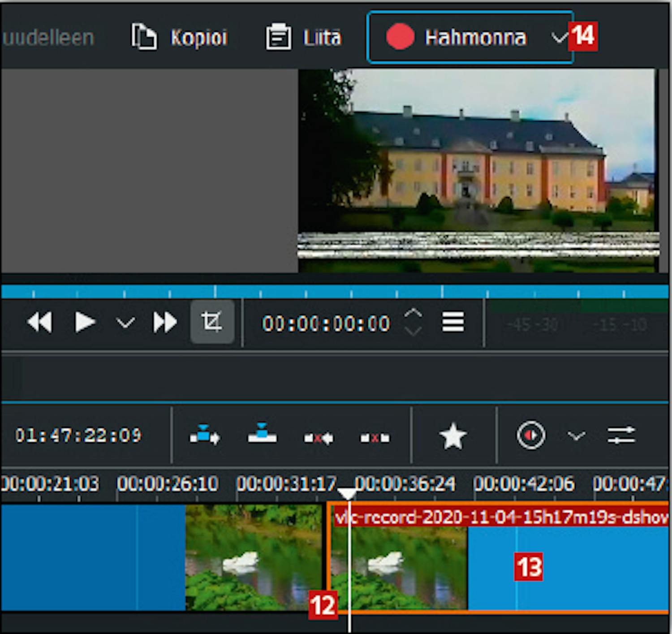Click the insert clip zone in timeline icon

(x=204, y=435)
